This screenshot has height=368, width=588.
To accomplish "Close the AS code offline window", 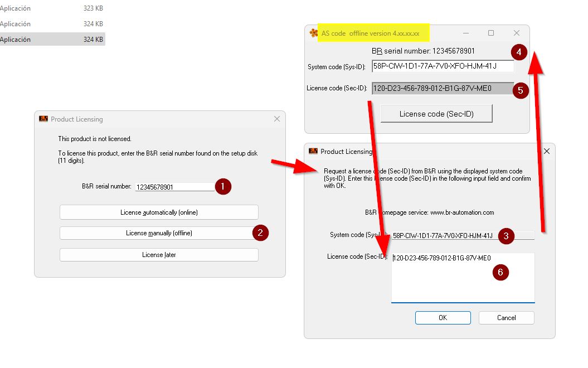I will coord(516,33).
